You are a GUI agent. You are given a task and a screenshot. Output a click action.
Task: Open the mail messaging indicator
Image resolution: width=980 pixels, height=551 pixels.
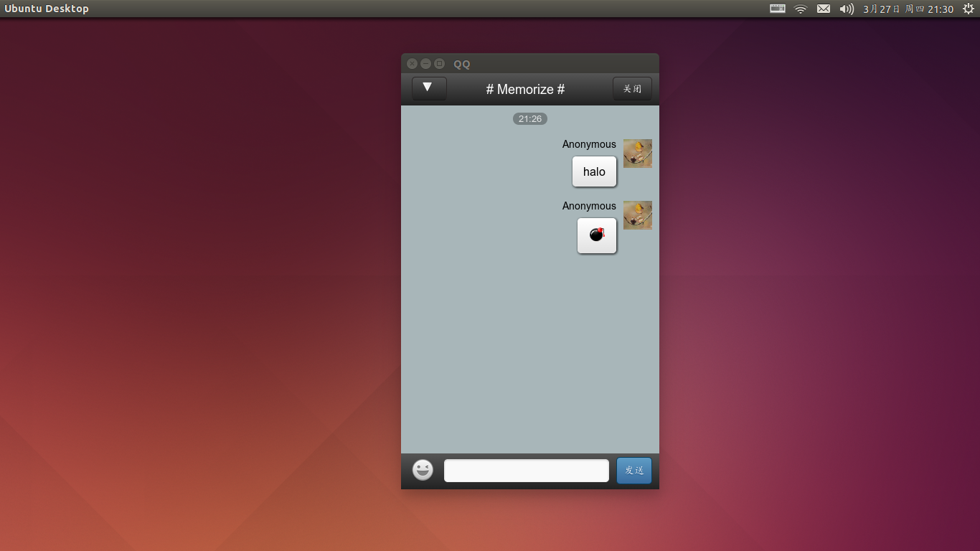[824, 9]
